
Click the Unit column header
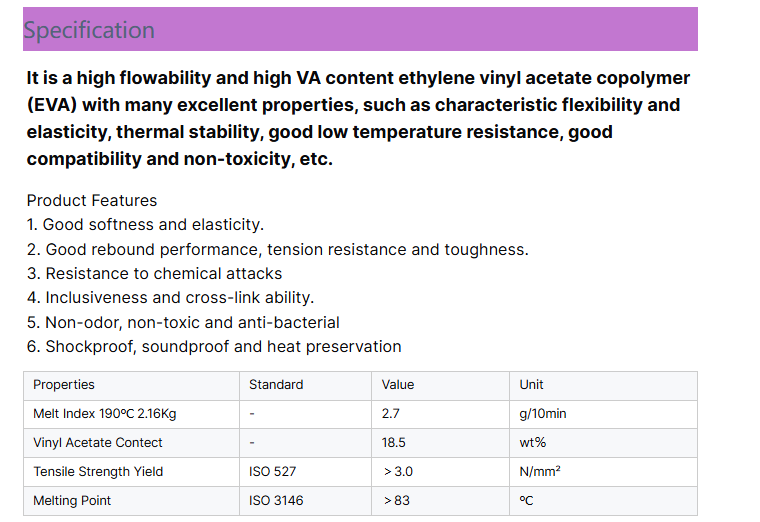[532, 385]
